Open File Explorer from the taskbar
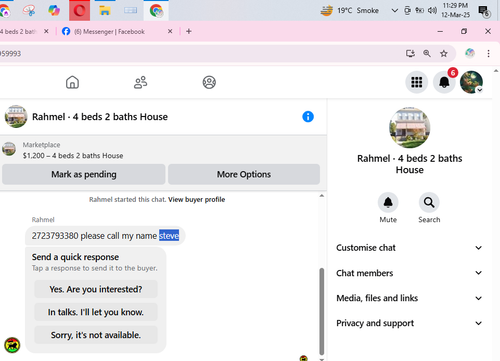 [x=105, y=11]
